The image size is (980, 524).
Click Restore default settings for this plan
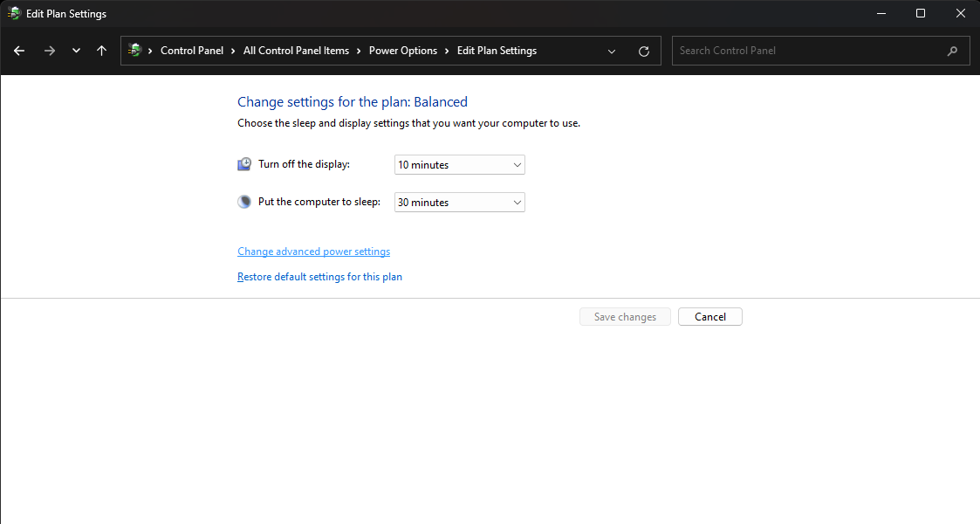[319, 277]
